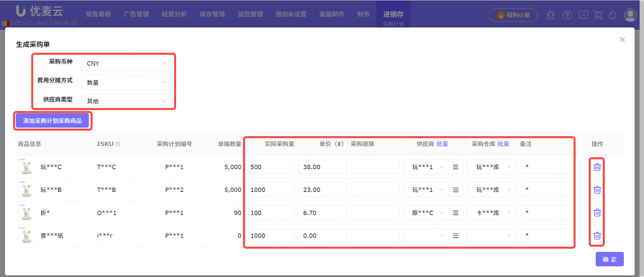The width and height of the screenshot is (644, 277).
Task: Click ISKU text O***1
Action: (107, 213)
